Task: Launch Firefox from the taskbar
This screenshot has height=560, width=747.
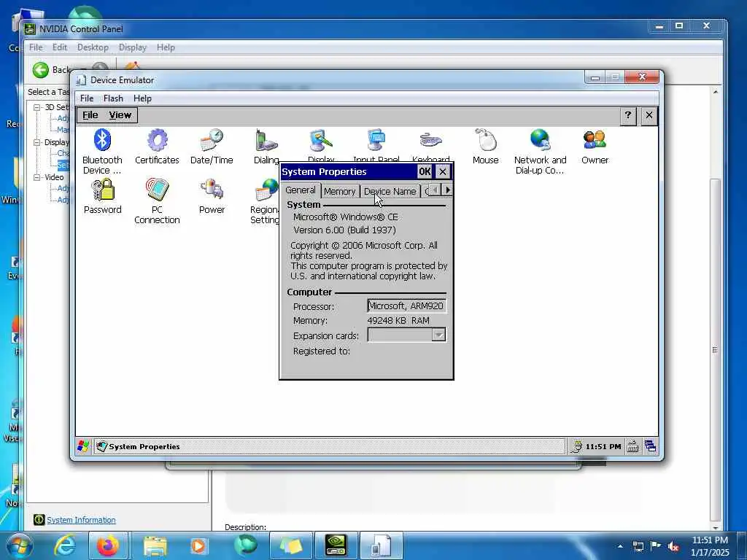Action: pos(108,545)
